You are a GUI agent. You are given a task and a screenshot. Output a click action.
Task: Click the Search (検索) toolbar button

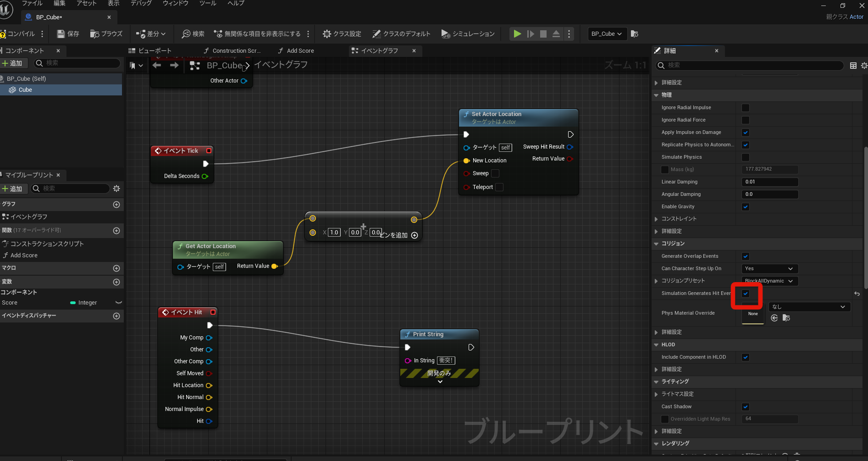(x=193, y=34)
